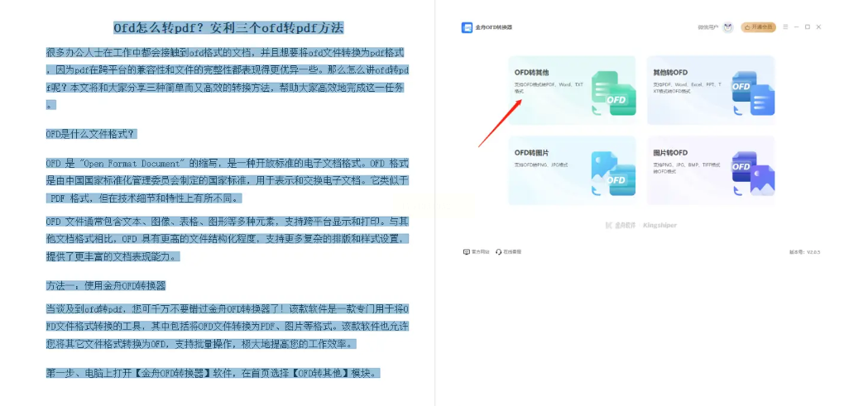868x406 pixels.
Task: Click the teal OFD picture icon
Action: [613, 174]
